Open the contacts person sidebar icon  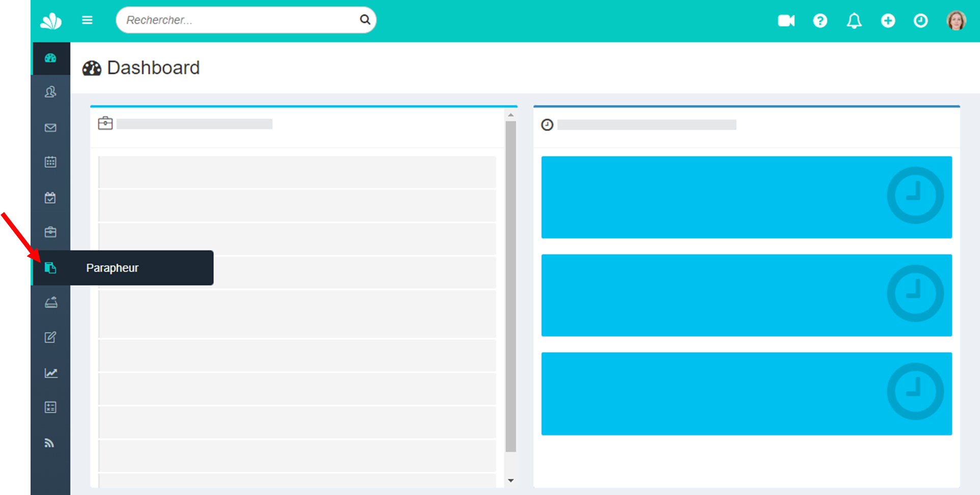coord(50,92)
